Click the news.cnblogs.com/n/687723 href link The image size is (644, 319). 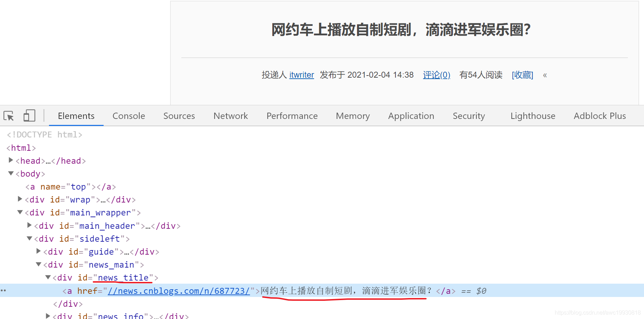coord(178,291)
